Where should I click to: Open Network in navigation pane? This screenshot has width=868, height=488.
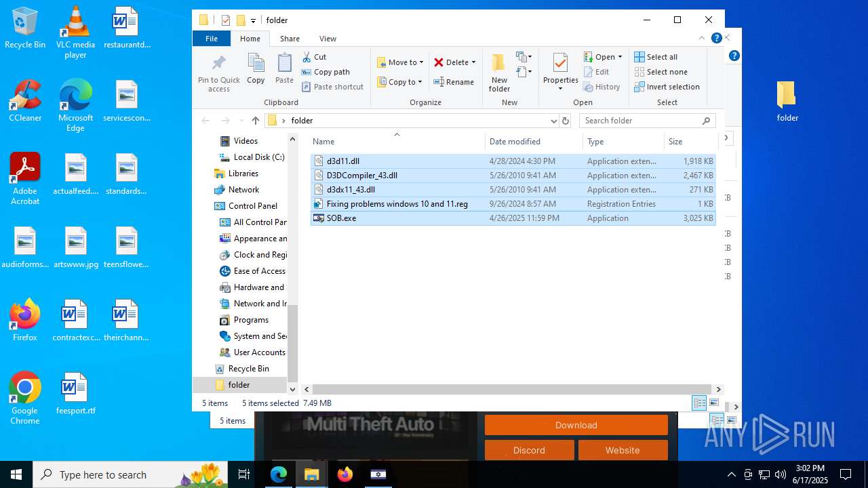tap(237, 190)
